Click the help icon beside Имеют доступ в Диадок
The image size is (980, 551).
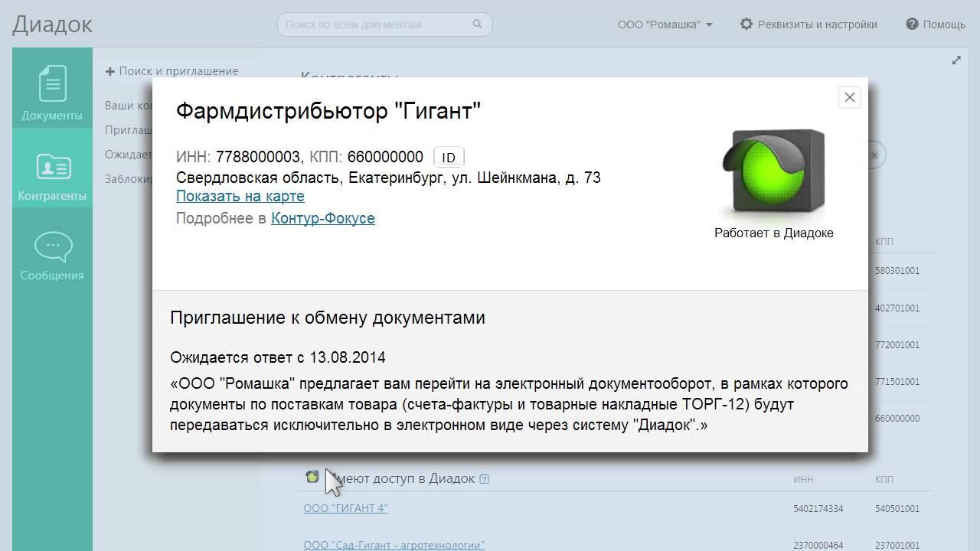click(484, 479)
